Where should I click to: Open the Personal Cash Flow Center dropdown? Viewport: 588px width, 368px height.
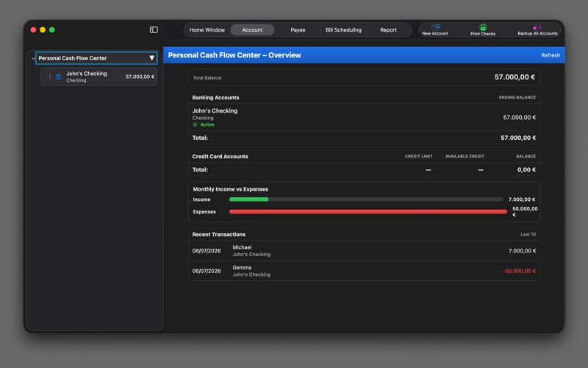151,58
